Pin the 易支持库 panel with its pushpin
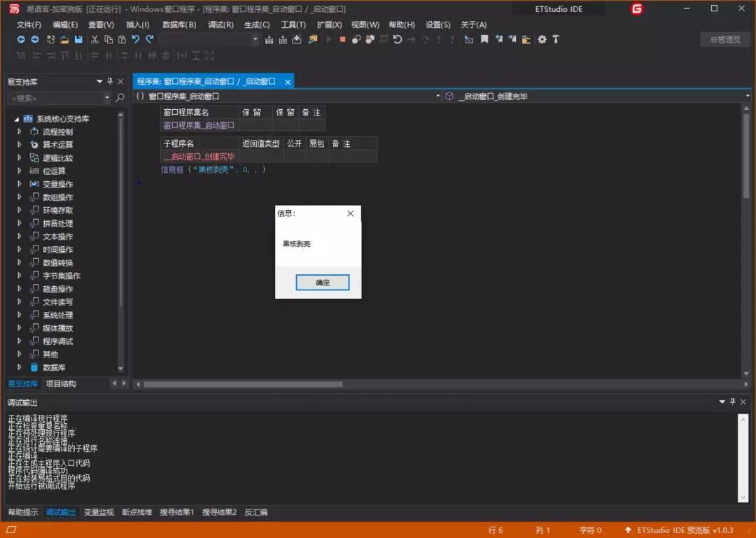756x538 pixels. 108,80
